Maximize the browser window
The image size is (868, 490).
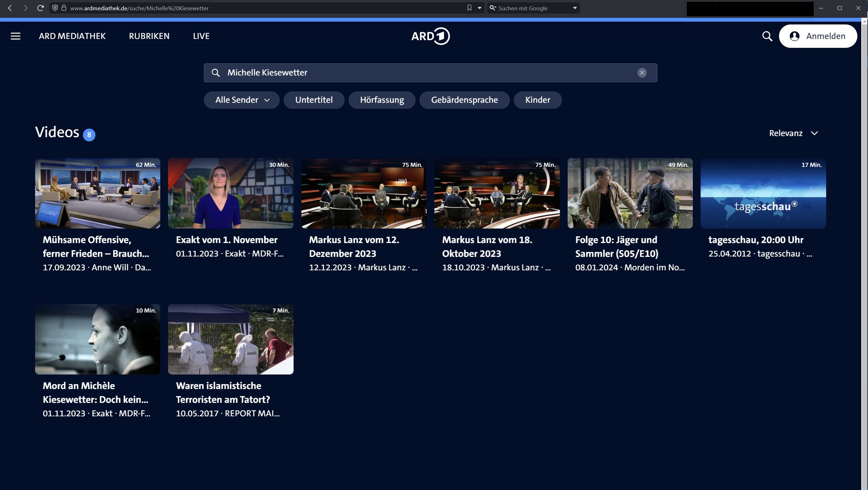[x=840, y=8]
